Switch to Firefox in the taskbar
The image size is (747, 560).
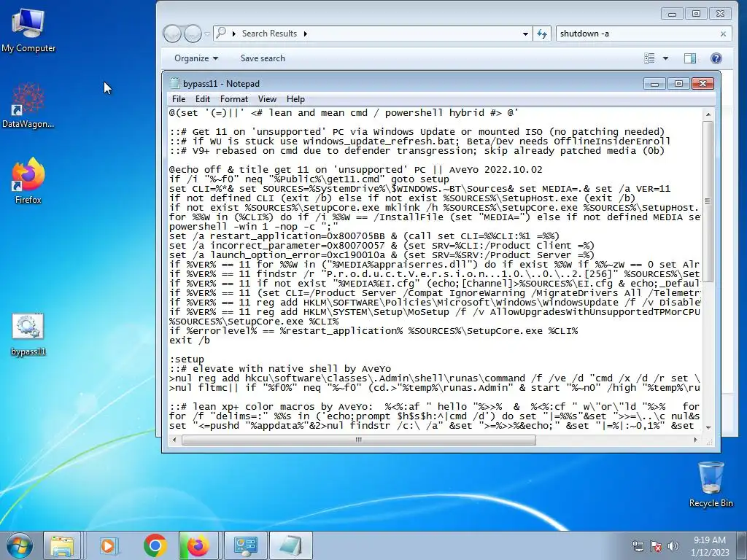[198, 545]
